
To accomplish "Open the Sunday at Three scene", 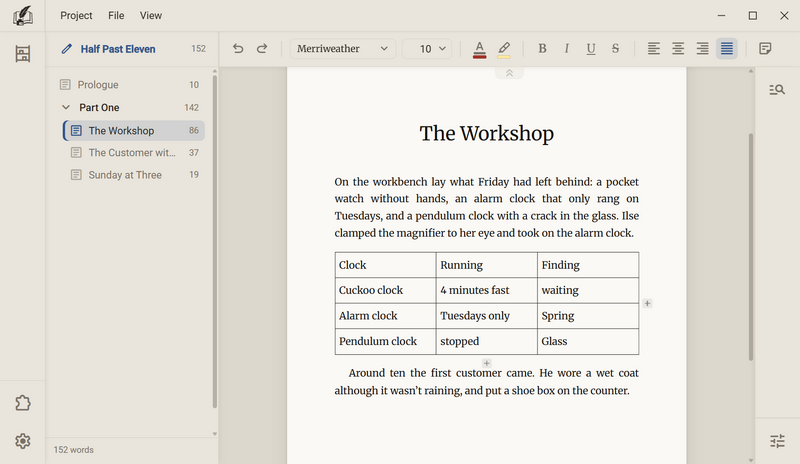I will (134, 175).
